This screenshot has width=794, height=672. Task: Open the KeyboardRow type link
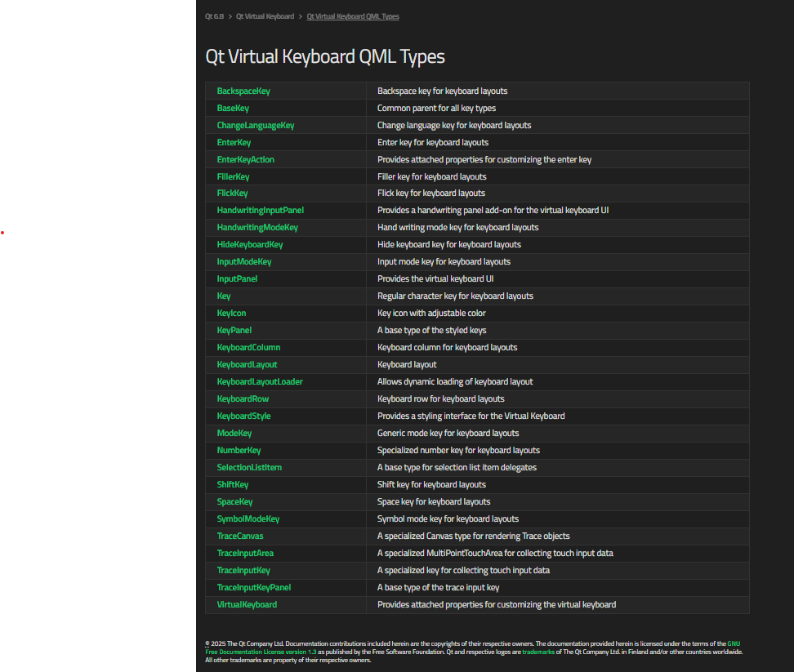pos(243,399)
